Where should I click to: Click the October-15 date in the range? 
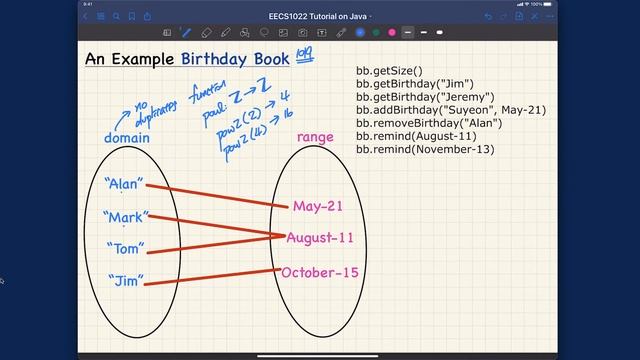[x=320, y=273]
